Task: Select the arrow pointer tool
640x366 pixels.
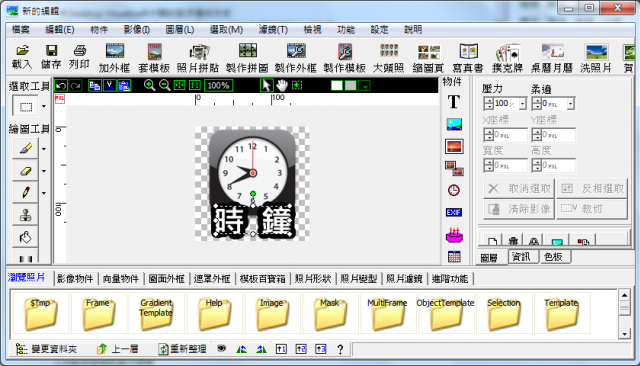Action: pos(266,85)
